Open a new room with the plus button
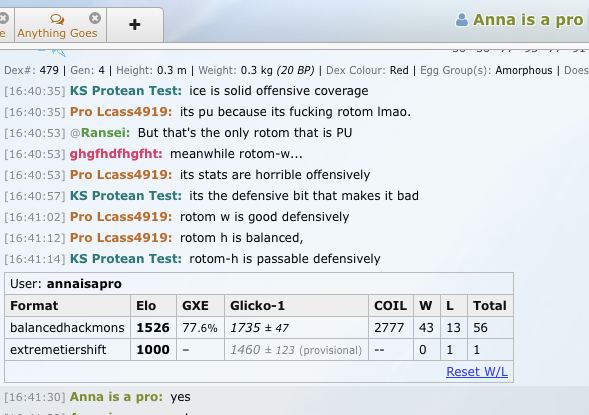The height and width of the screenshot is (415, 589). 135,25
